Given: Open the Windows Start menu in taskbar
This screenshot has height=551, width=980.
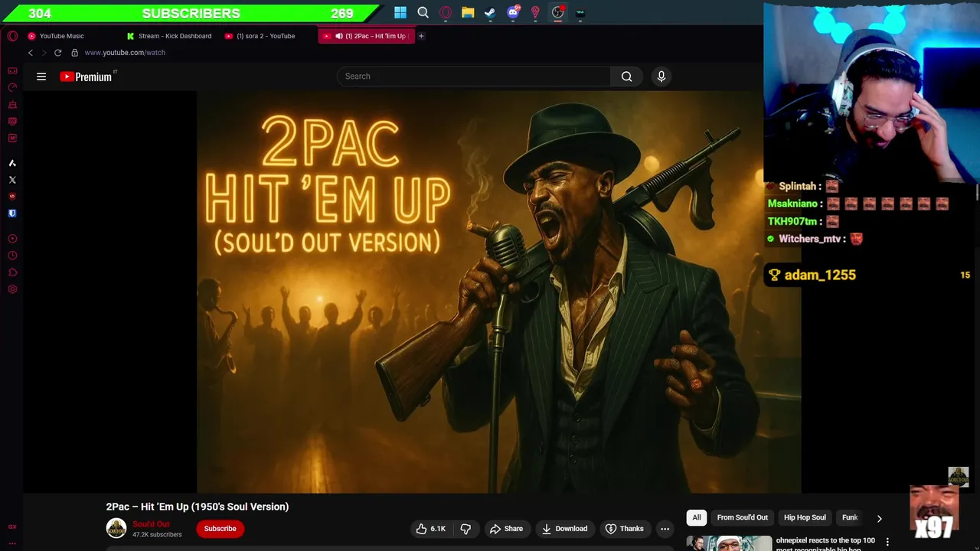Looking at the screenshot, I should tap(400, 12).
